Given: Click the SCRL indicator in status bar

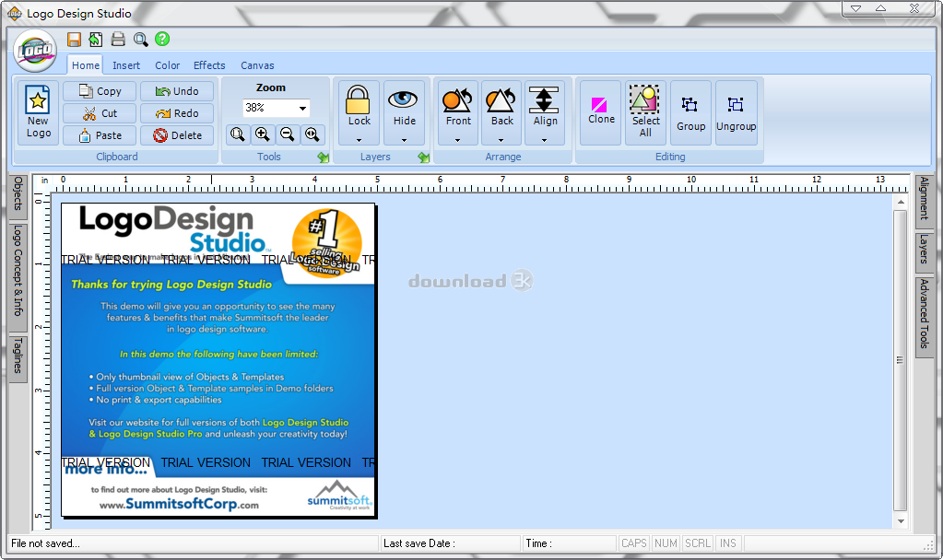Looking at the screenshot, I should (698, 543).
